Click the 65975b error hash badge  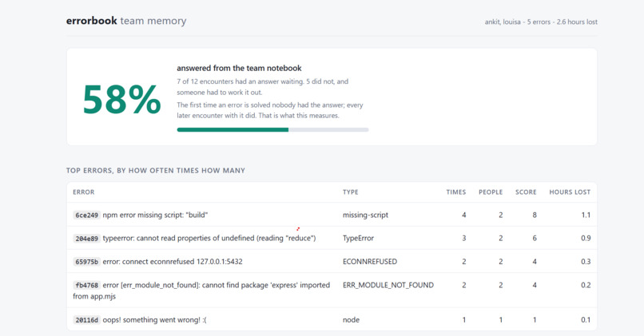(x=86, y=262)
